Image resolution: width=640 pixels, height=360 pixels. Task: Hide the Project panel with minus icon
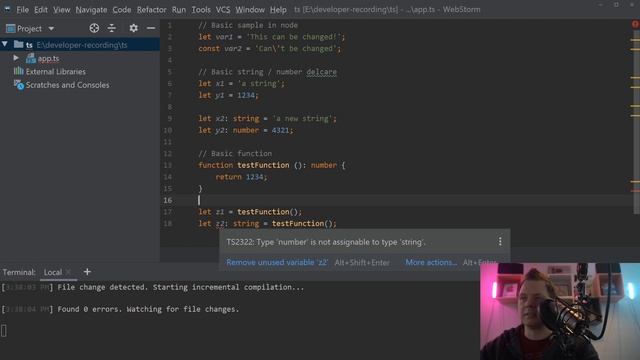coord(151,28)
